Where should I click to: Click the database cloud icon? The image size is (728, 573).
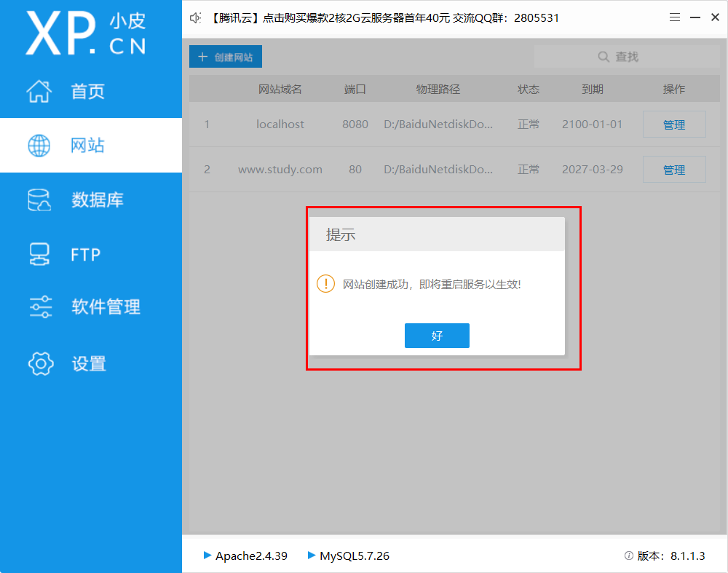[39, 200]
